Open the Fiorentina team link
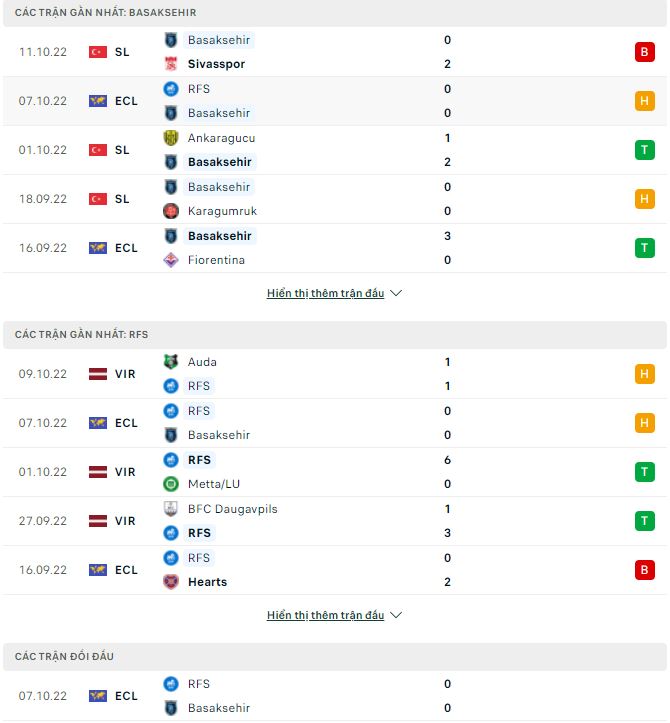This screenshot has height=723, width=670. [216, 260]
